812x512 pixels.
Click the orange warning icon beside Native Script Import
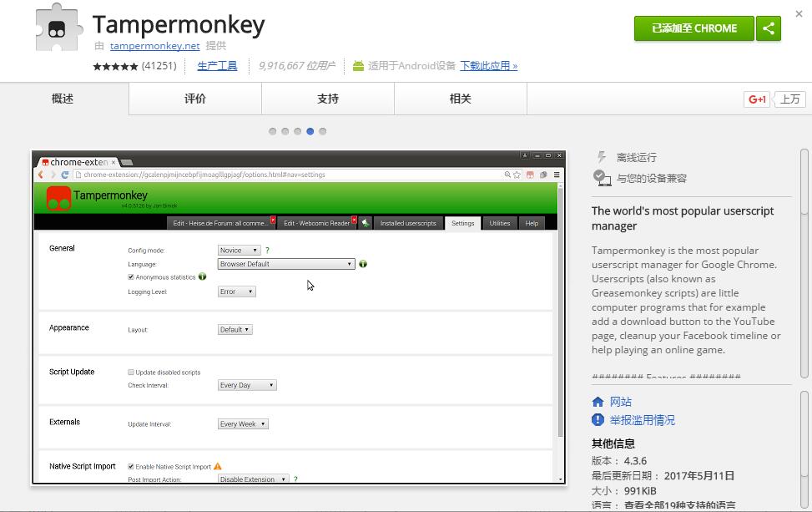(x=218, y=466)
